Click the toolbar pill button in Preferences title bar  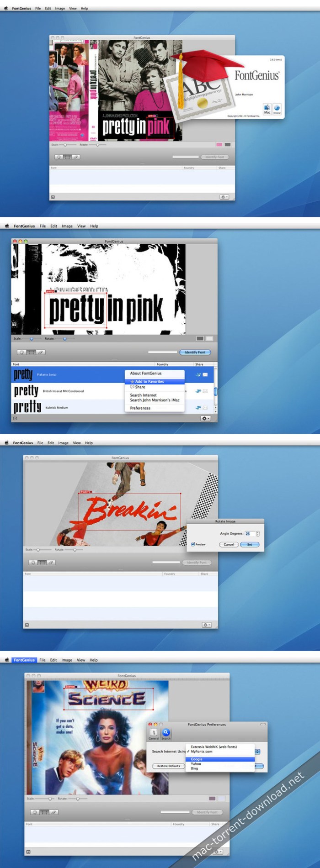[263, 724]
